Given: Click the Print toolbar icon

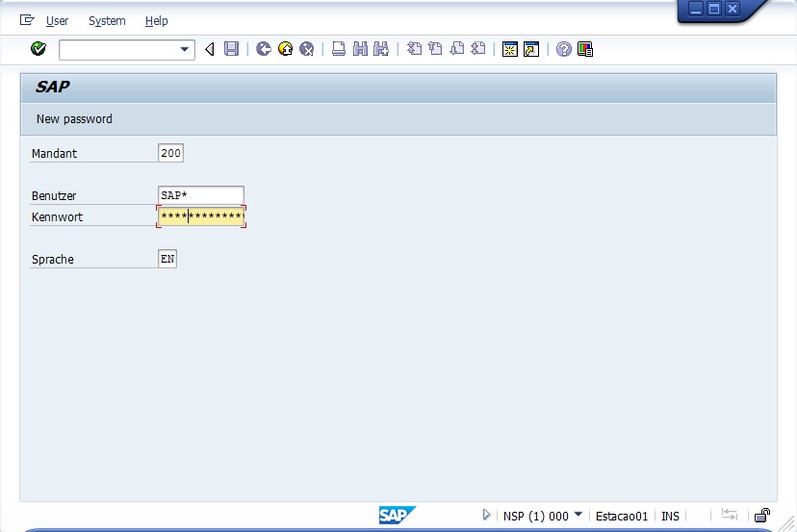Looking at the screenshot, I should (x=339, y=49).
